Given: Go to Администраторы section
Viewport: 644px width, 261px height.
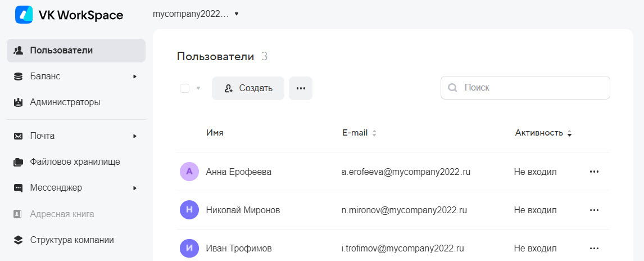Looking at the screenshot, I should (76, 102).
